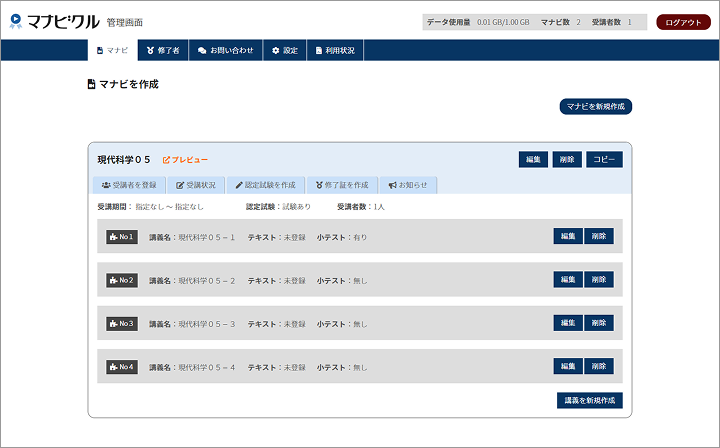
Task: Select the 受講者を登録 sub-tab
Action: (x=129, y=185)
